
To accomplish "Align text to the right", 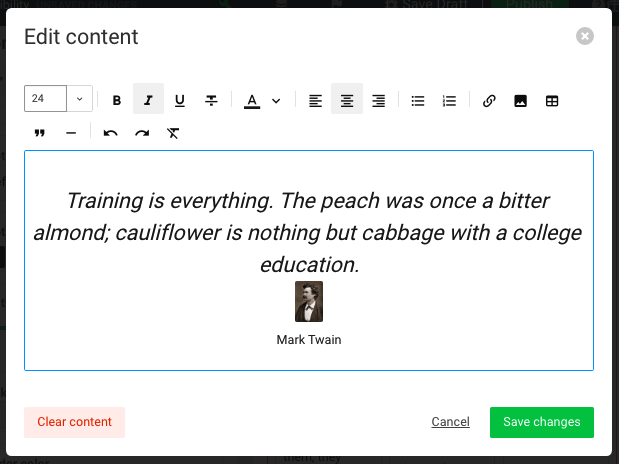I will click(378, 100).
